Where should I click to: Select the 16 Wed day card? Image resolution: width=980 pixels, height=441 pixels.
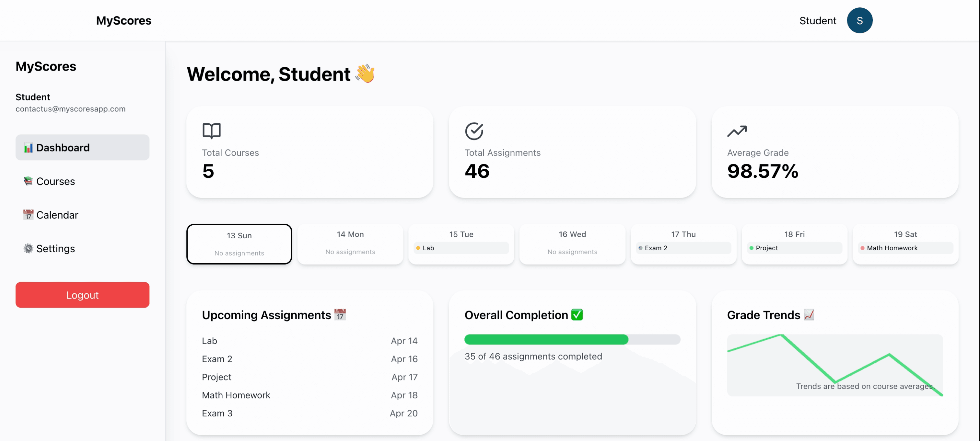click(572, 244)
